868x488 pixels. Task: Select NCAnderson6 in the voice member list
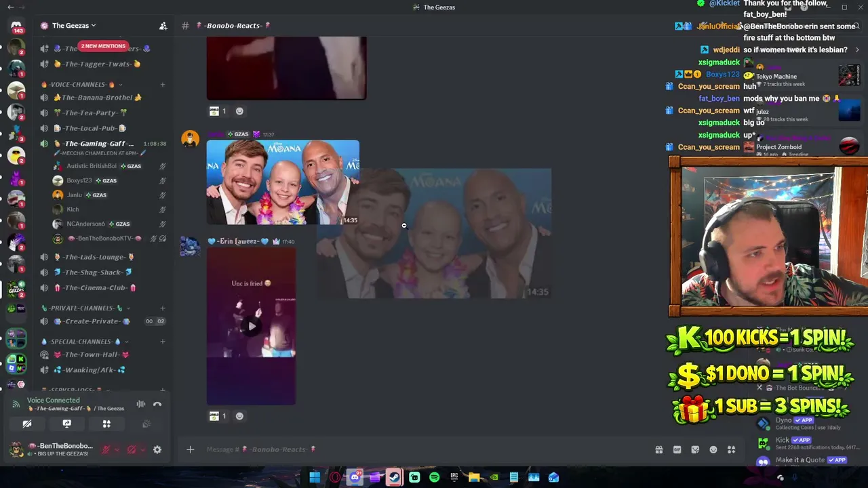pyautogui.click(x=108, y=224)
